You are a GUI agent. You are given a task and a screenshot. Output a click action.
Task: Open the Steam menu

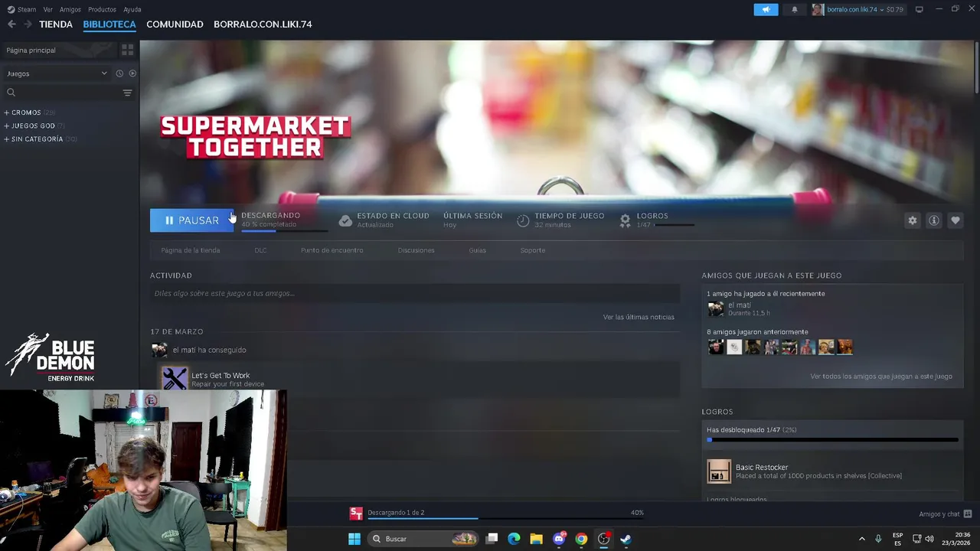(22, 9)
